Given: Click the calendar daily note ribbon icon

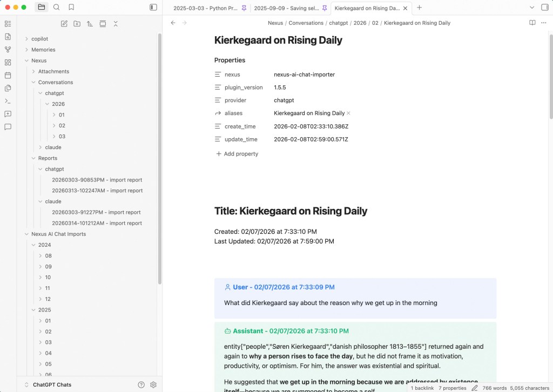Looking at the screenshot, I should pos(8,76).
